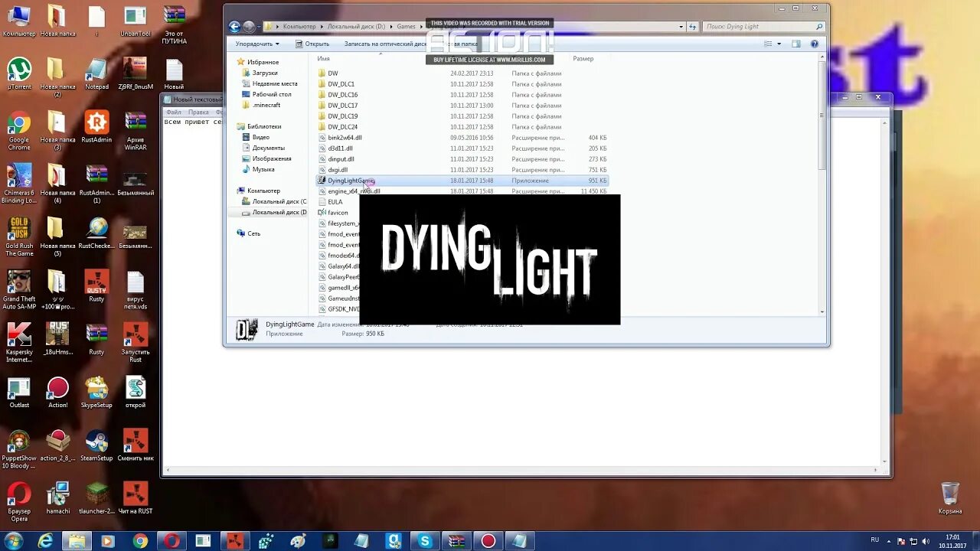The width and height of the screenshot is (980, 551).
Task: Click Записать на оптический диск button
Action: (x=385, y=44)
